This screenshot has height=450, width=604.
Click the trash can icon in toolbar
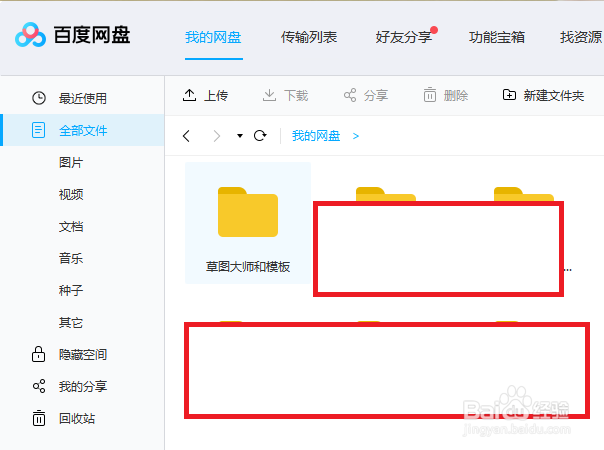[x=430, y=95]
